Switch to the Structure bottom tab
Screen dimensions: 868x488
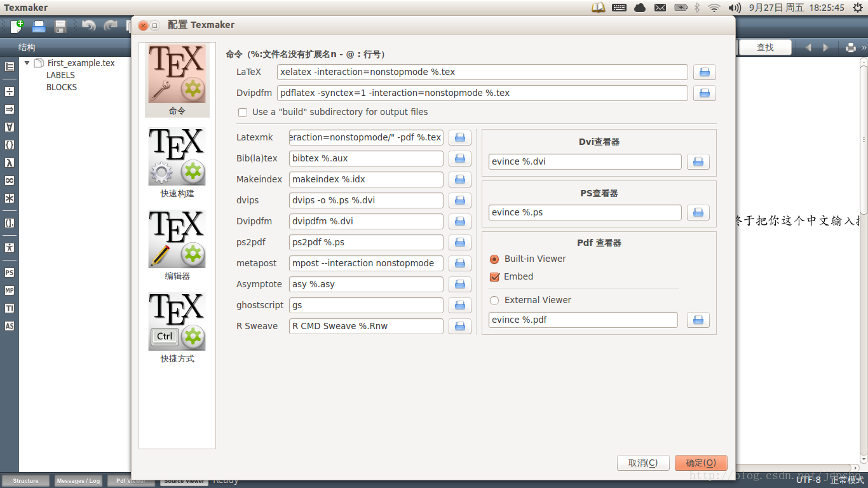point(25,481)
